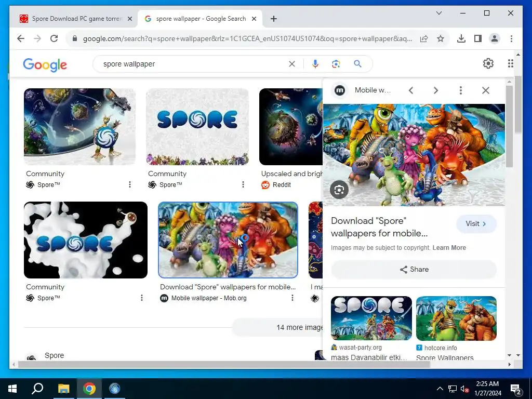Click the forward navigation arrow in Chrome
The image size is (532, 399).
[x=37, y=38]
